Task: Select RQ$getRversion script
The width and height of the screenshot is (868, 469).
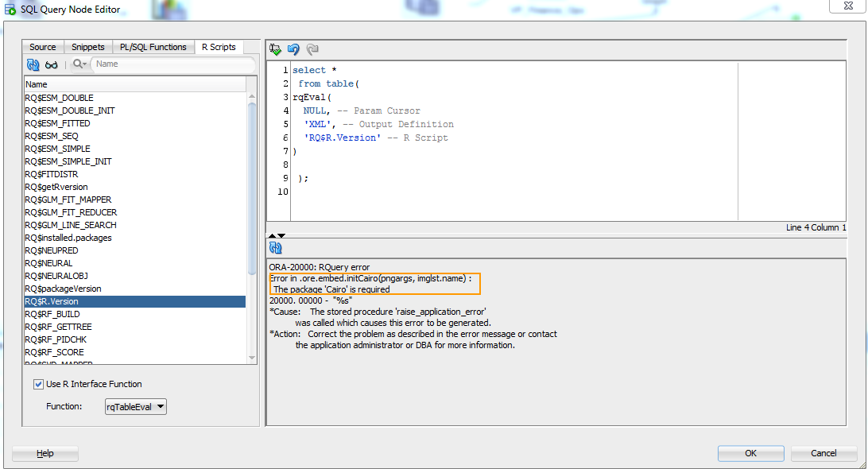Action: pyautogui.click(x=135, y=187)
